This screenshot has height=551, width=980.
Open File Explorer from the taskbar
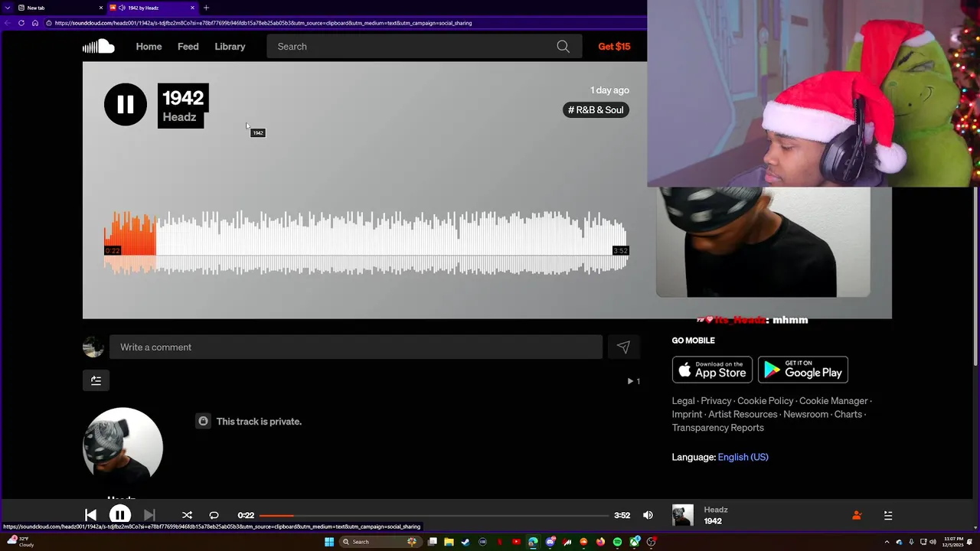[x=449, y=542]
